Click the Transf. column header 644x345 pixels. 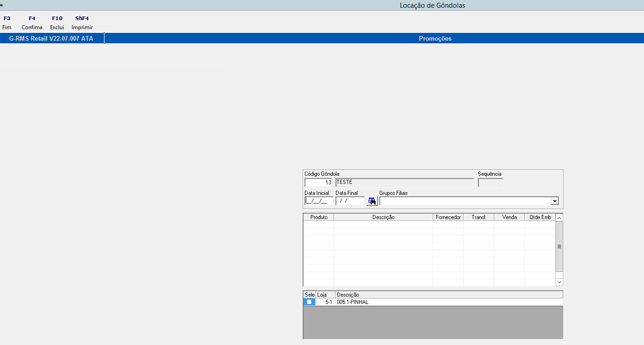479,217
